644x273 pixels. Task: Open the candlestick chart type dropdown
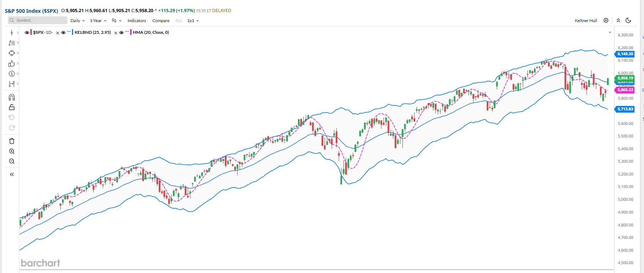click(117, 21)
